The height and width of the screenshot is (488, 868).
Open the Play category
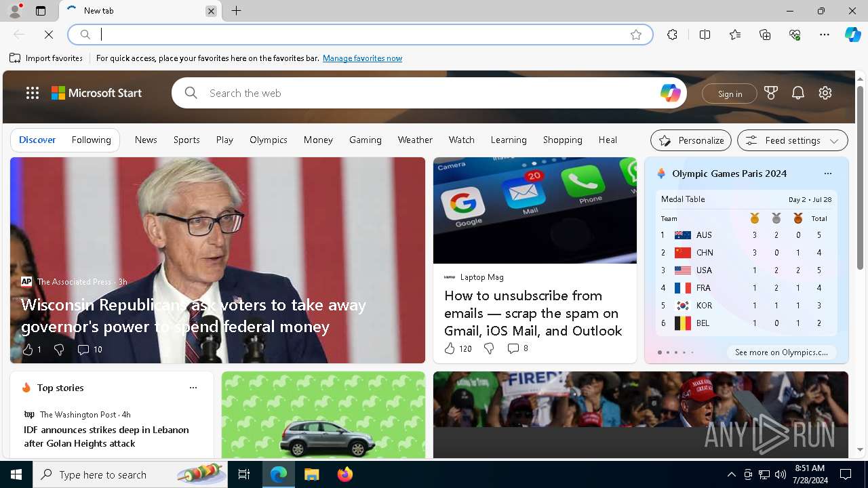pos(224,140)
